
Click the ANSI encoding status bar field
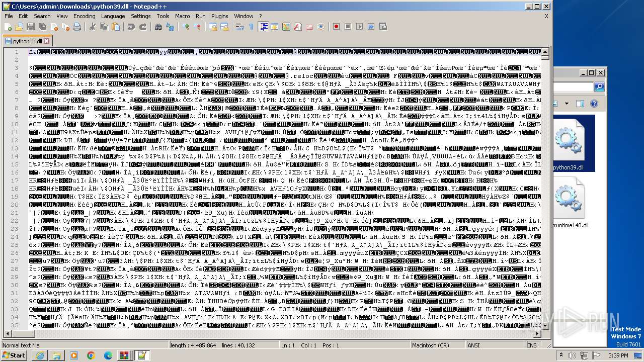coord(496,345)
